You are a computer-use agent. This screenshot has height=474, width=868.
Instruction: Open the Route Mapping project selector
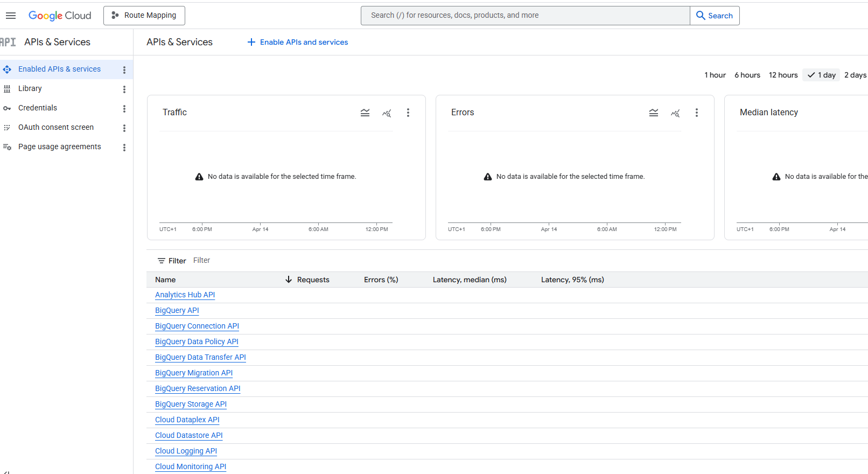(144, 16)
